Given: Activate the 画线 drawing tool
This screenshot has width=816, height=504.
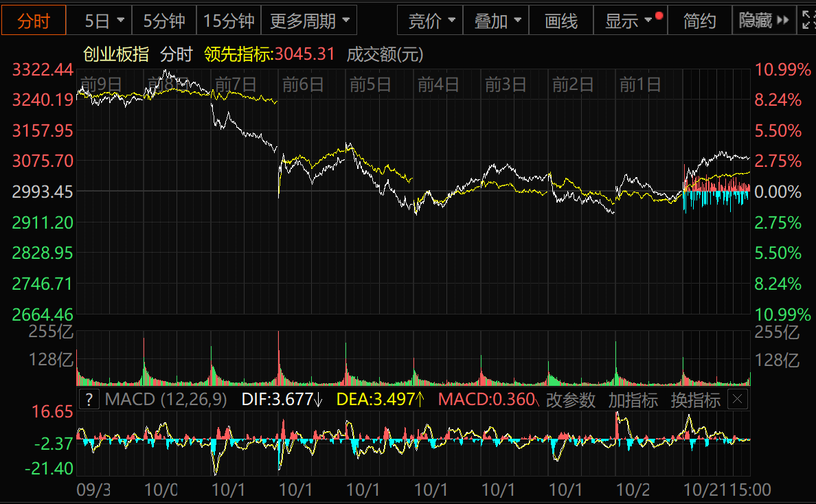Looking at the screenshot, I should pyautogui.click(x=561, y=21).
